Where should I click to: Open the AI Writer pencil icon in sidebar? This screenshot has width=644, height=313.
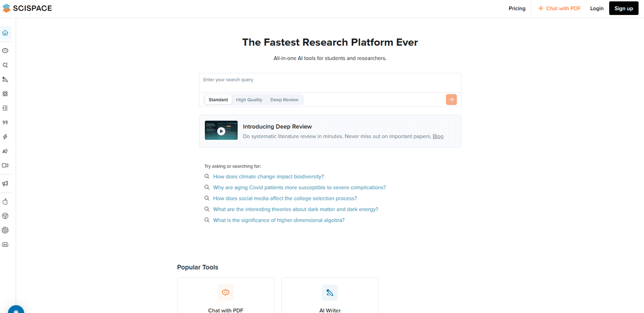pyautogui.click(x=5, y=79)
